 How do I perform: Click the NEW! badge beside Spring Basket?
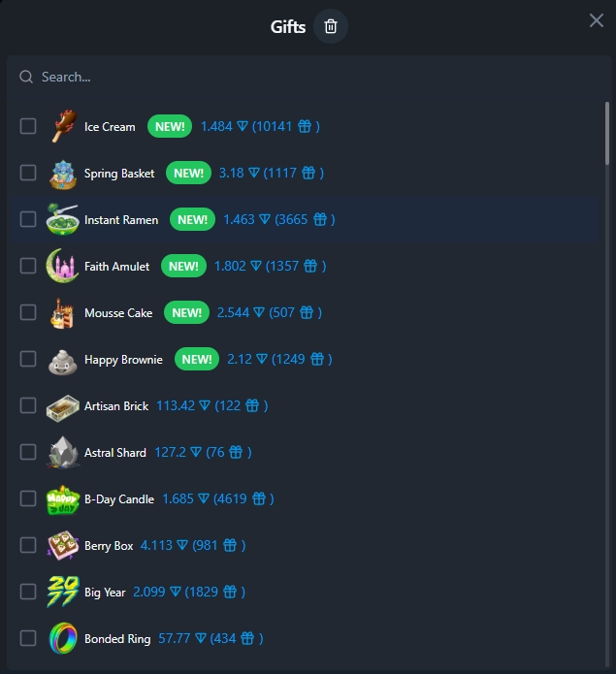[188, 173]
